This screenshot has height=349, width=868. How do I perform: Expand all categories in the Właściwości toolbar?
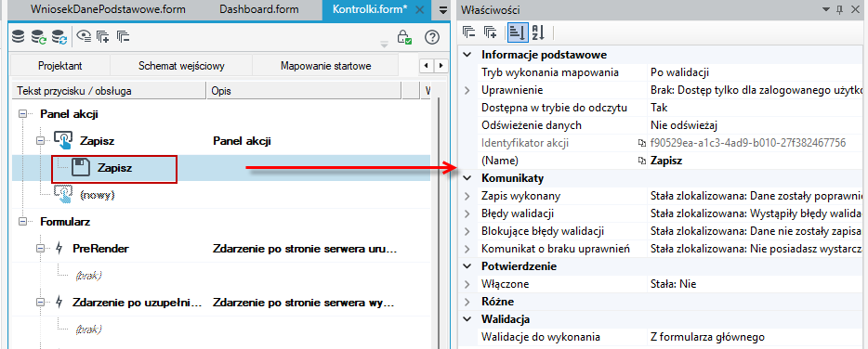(x=491, y=32)
